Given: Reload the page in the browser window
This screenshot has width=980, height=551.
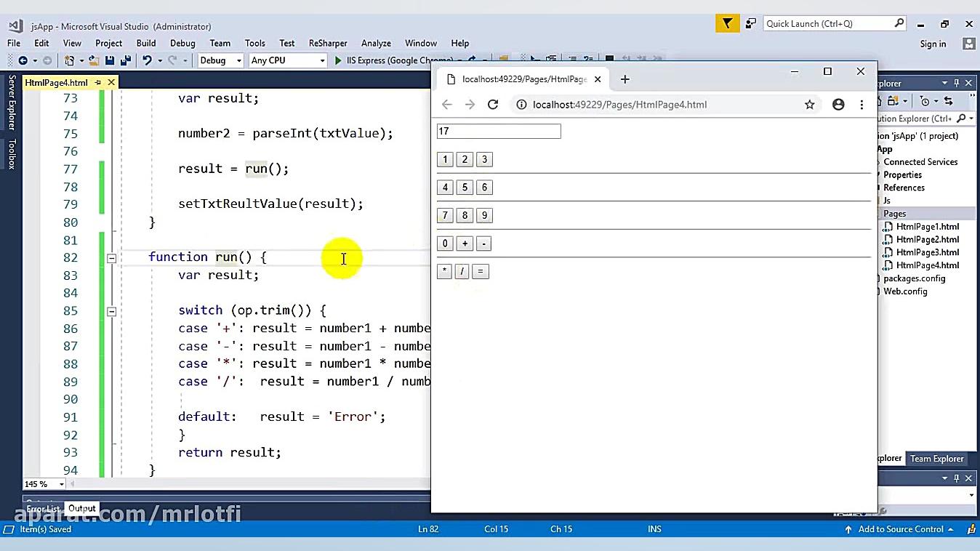Looking at the screenshot, I should click(x=493, y=105).
